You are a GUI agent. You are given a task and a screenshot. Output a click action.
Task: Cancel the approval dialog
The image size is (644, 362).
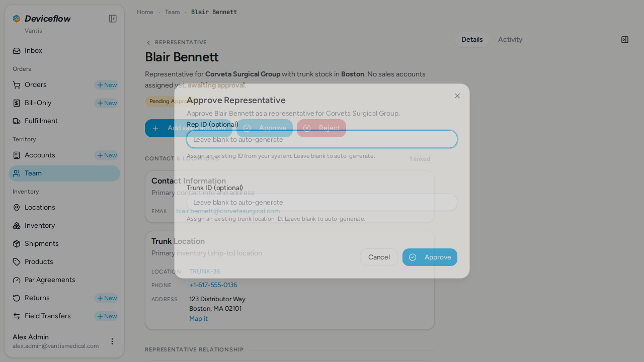pyautogui.click(x=379, y=257)
